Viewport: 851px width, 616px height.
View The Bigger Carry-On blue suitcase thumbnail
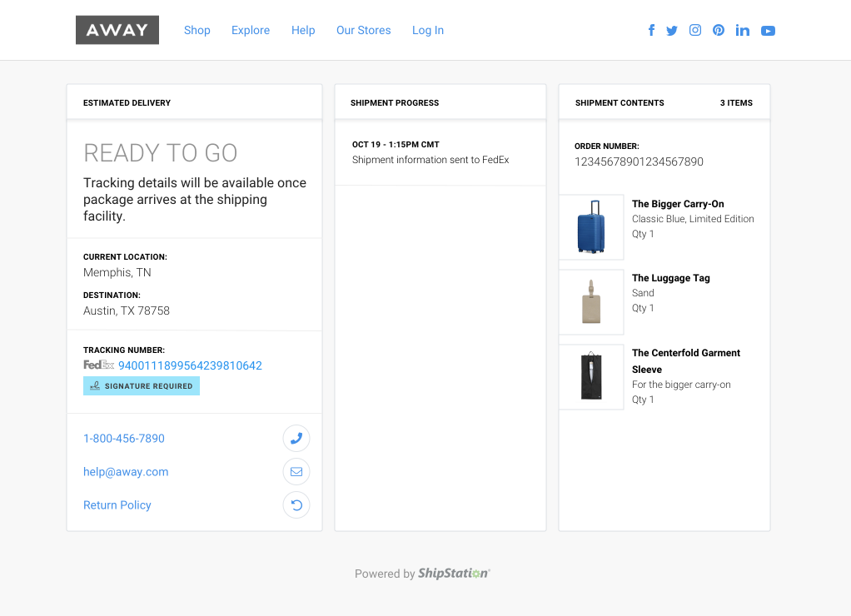click(x=591, y=227)
